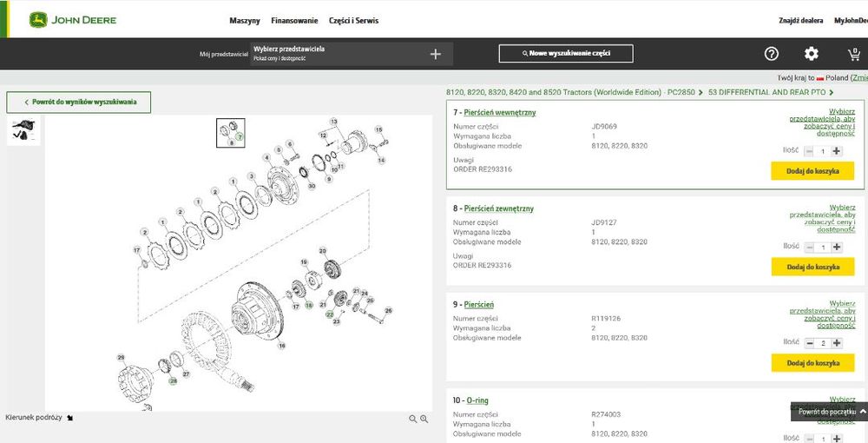The height and width of the screenshot is (443, 868).
Task: Add Pierścień wewnętrzny to cart
Action: (x=812, y=171)
